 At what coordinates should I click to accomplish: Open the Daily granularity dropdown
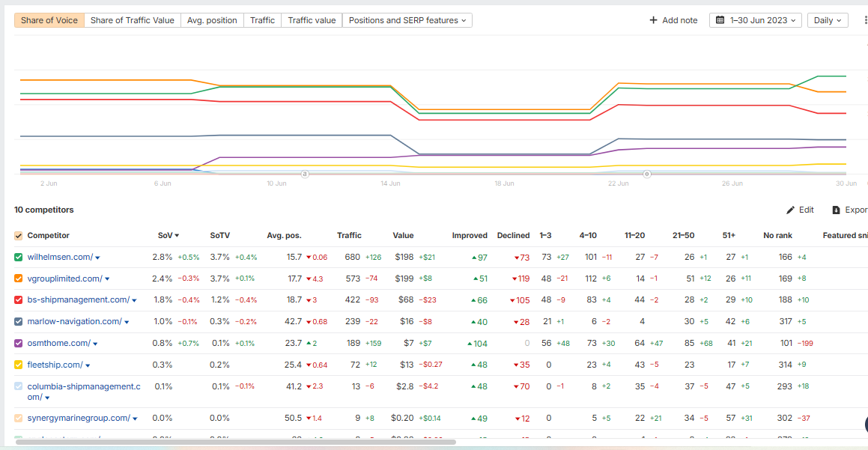[828, 20]
